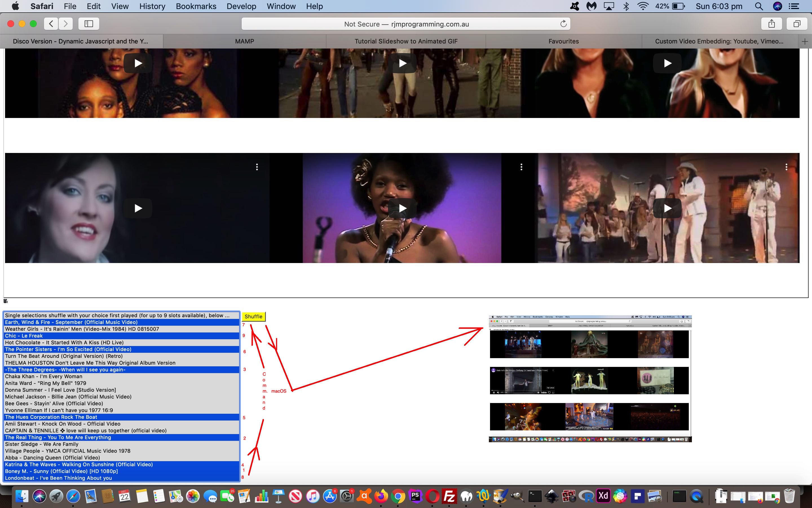Open the tutorial screenshot thumbnail image

tap(590, 378)
